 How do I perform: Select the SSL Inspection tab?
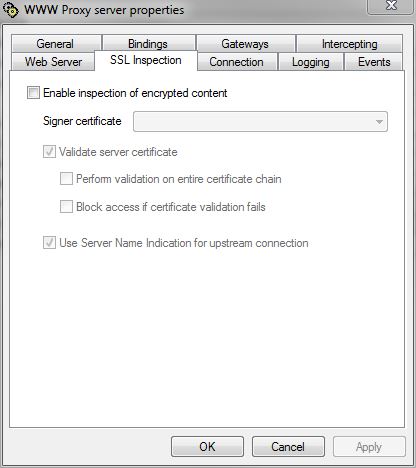tap(146, 60)
